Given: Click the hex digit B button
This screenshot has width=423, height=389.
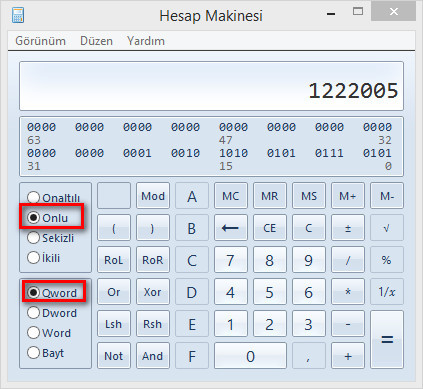Looking at the screenshot, I should pyautogui.click(x=192, y=228).
